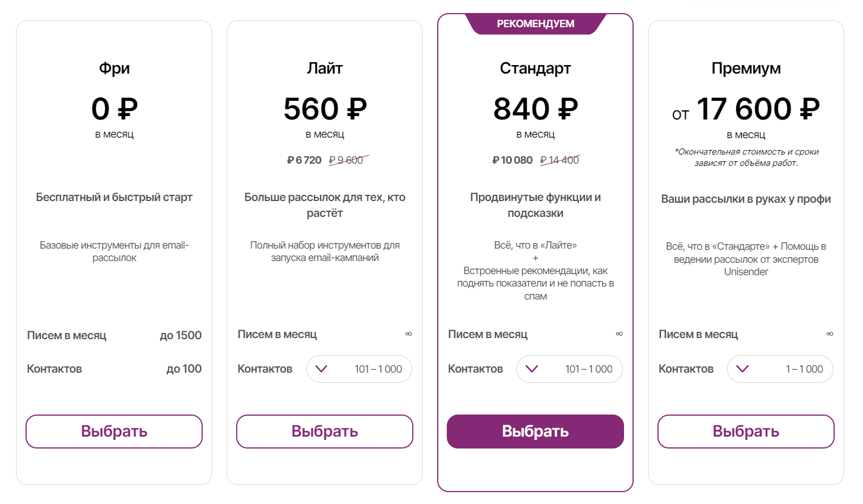
Task: Choose the Фри plan with Выбрать button
Action: point(114,432)
